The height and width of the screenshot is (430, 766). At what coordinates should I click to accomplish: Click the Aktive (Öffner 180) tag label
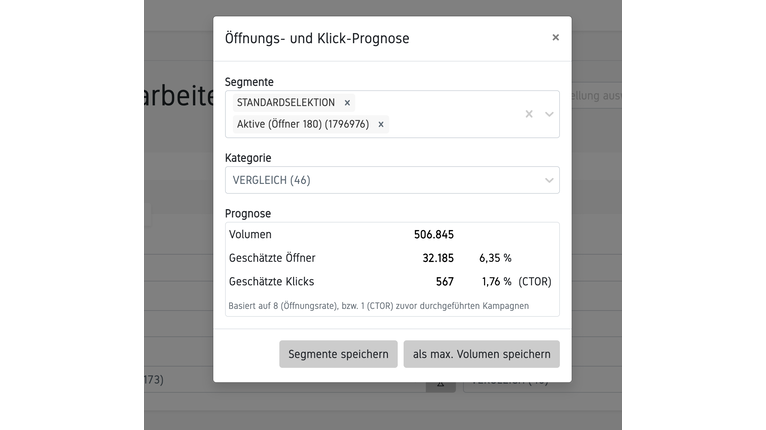[302, 125]
